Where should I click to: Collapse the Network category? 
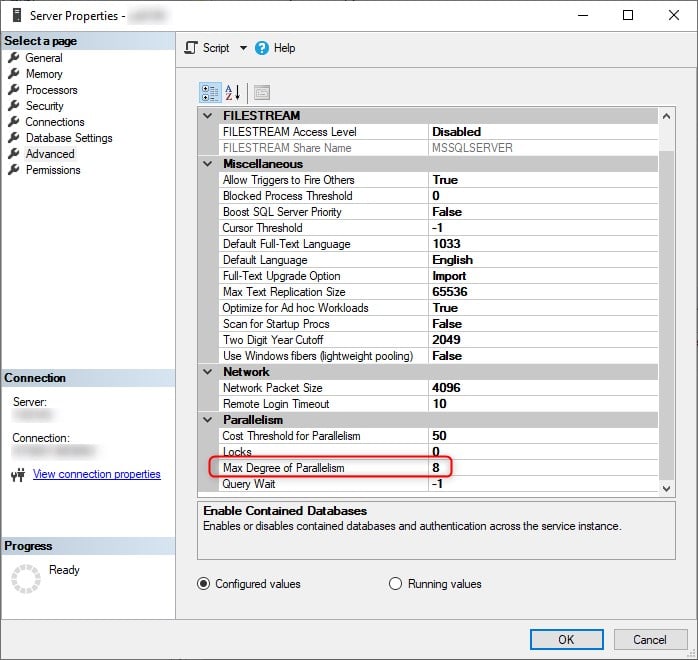[207, 372]
